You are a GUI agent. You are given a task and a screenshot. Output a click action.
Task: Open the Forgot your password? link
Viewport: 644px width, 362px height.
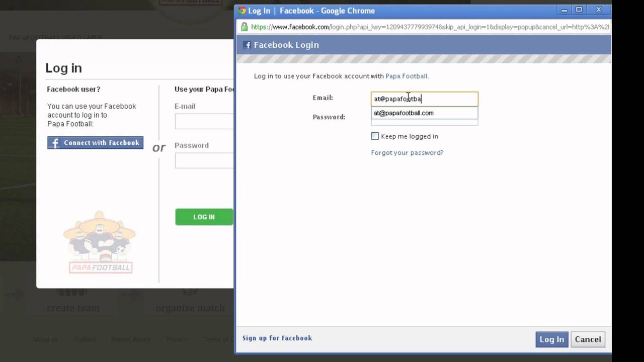(407, 153)
